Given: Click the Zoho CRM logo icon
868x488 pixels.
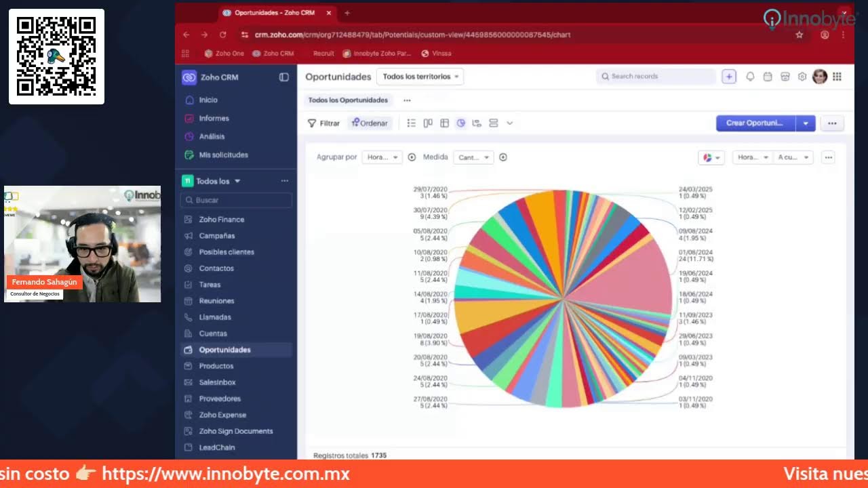Looking at the screenshot, I should click(x=189, y=77).
